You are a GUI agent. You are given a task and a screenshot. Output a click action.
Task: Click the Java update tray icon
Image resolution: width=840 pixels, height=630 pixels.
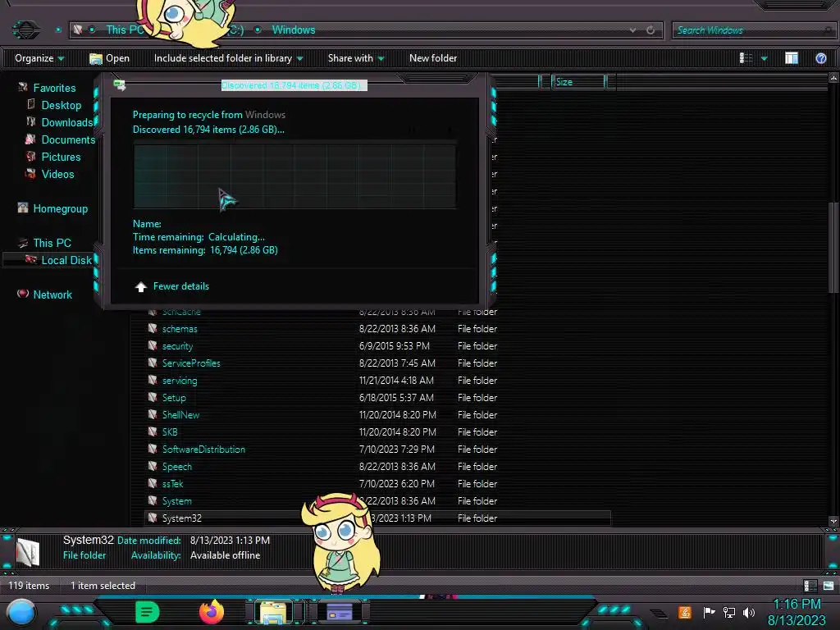click(685, 612)
